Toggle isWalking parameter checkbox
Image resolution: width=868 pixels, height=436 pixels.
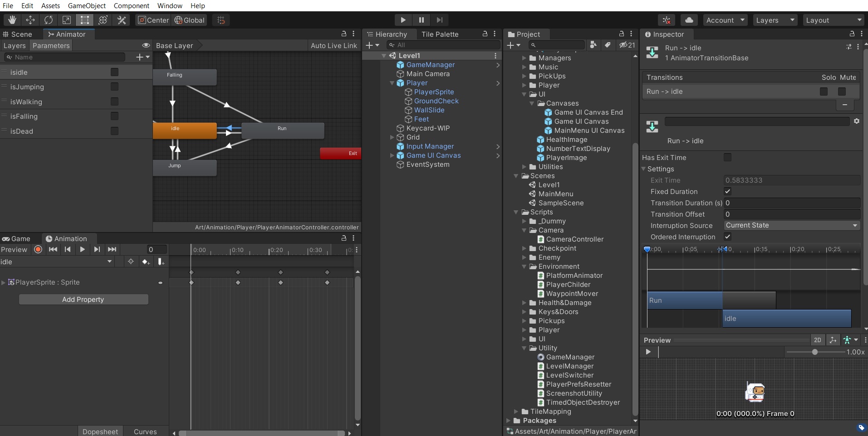pyautogui.click(x=114, y=102)
